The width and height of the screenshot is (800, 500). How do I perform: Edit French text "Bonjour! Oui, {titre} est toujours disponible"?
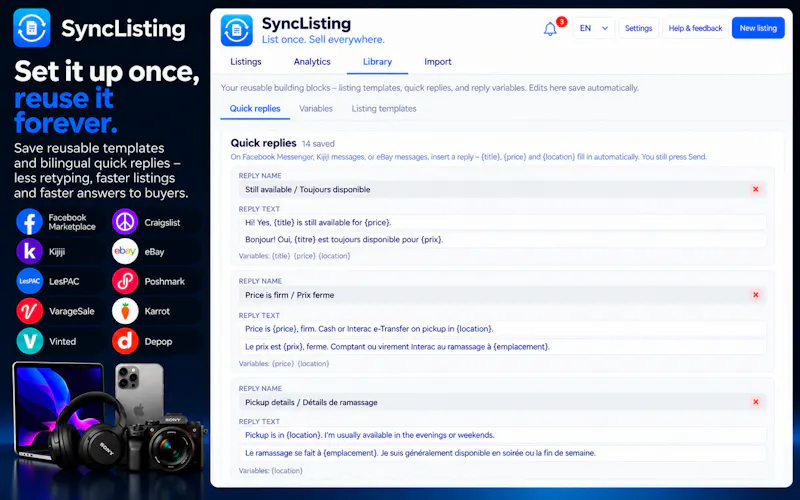coord(503,239)
